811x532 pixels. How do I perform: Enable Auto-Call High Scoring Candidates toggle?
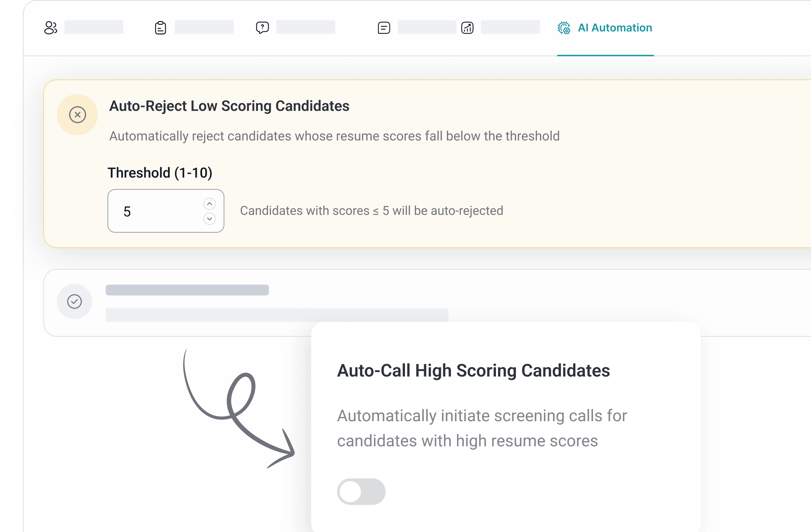pyautogui.click(x=361, y=491)
